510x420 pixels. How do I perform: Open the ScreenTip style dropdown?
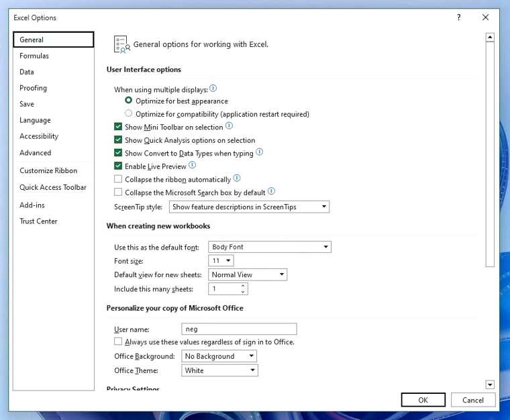(249, 207)
